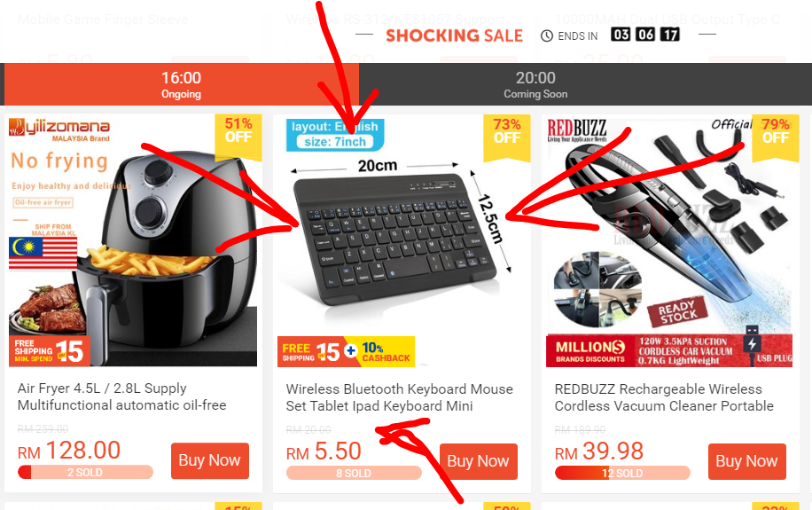The height and width of the screenshot is (510, 812).
Task: Click the 79% OFF discount badge
Action: tap(775, 131)
